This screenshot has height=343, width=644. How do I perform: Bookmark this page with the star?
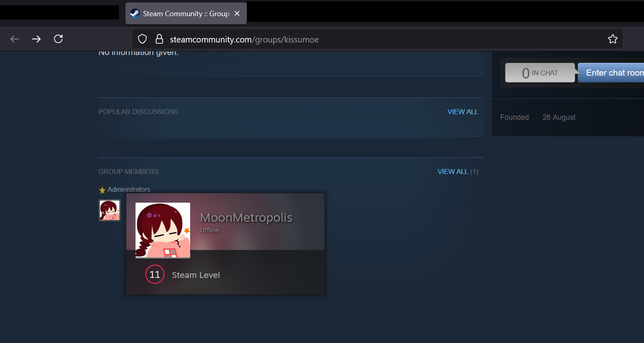pos(612,39)
